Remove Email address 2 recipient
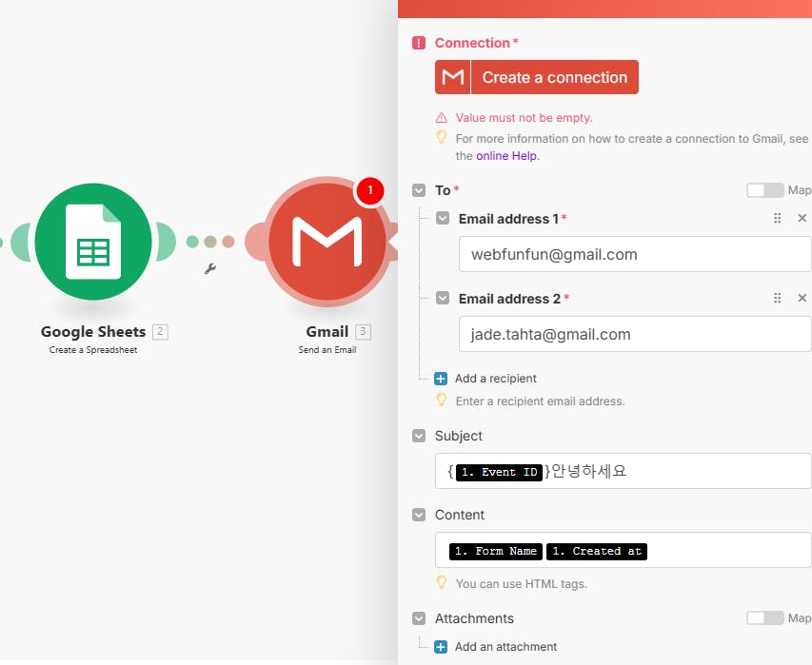 802,298
